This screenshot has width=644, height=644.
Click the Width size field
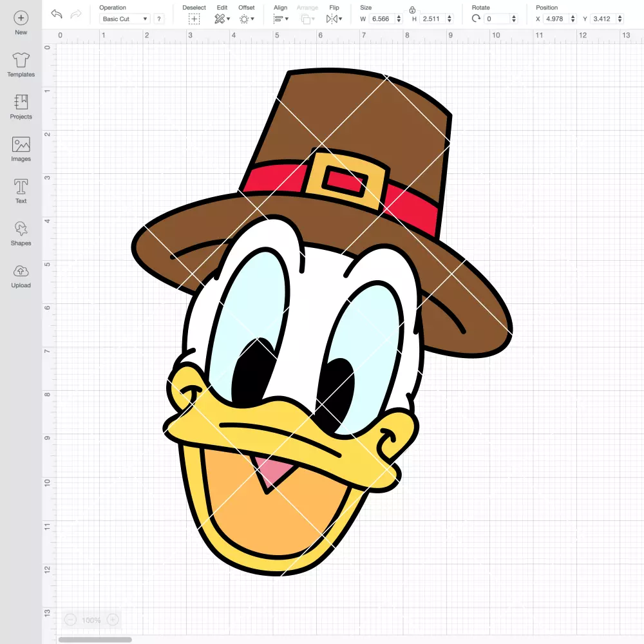(381, 19)
